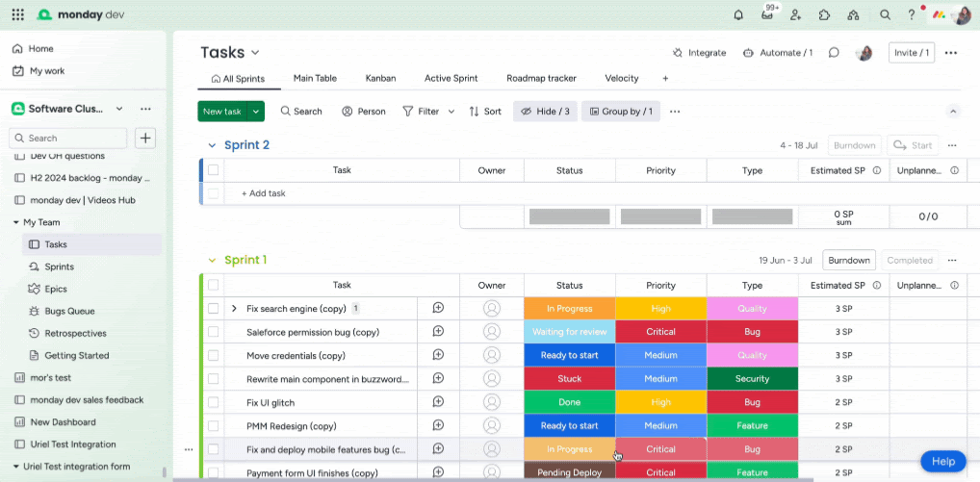The width and height of the screenshot is (980, 482).
Task: Change the In Progress status of Fix search engine
Action: [x=569, y=309]
